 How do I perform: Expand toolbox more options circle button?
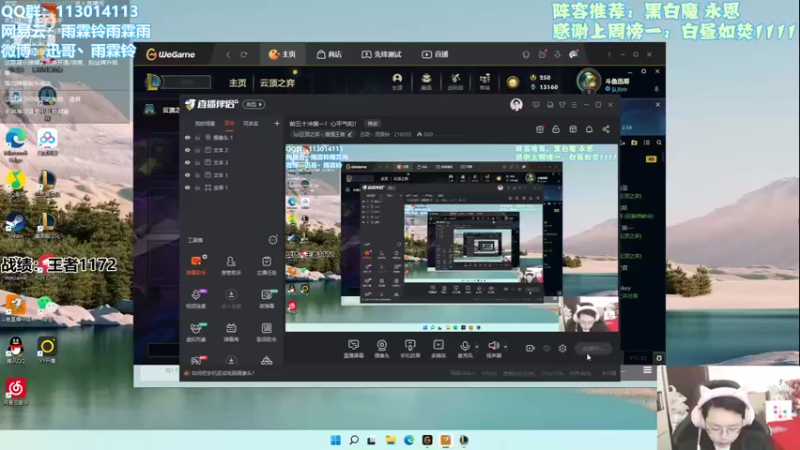[x=273, y=240]
